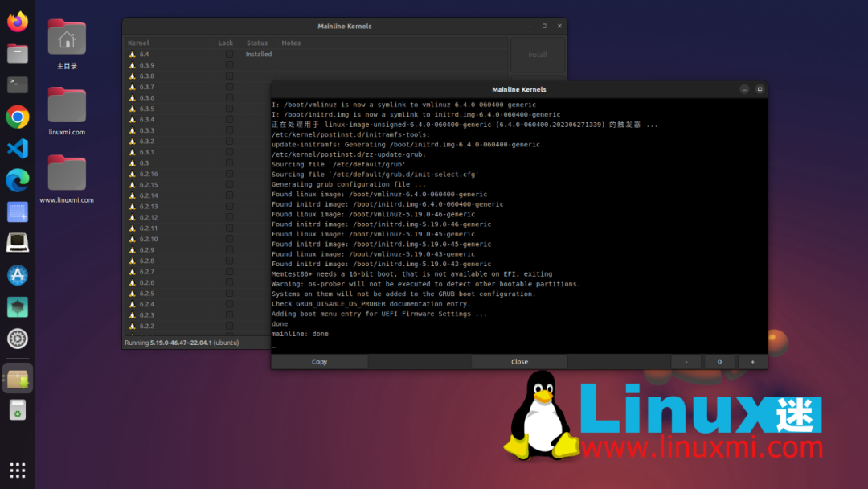Click the Install button
The width and height of the screenshot is (868, 489).
[x=538, y=54]
